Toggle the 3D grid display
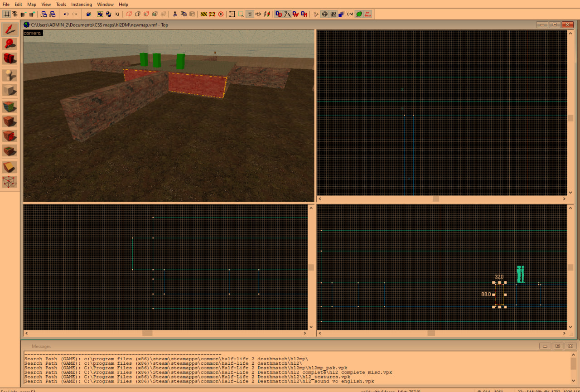The width and height of the screenshot is (580, 392). pos(14,14)
